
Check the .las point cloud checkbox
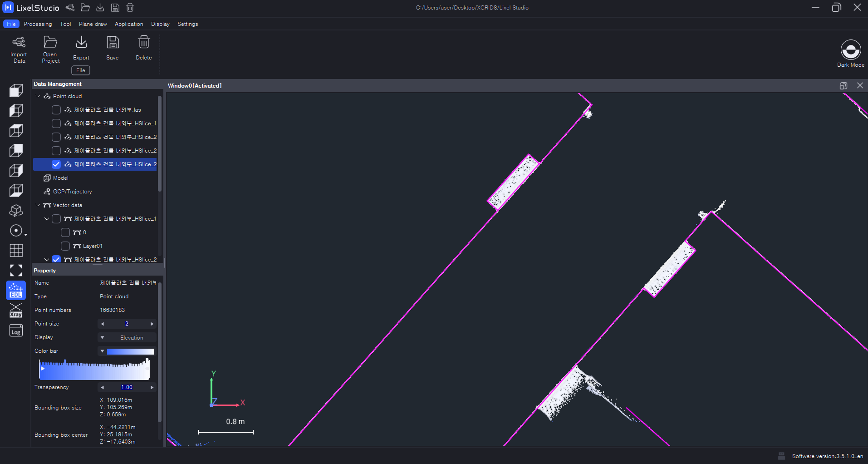tap(56, 110)
